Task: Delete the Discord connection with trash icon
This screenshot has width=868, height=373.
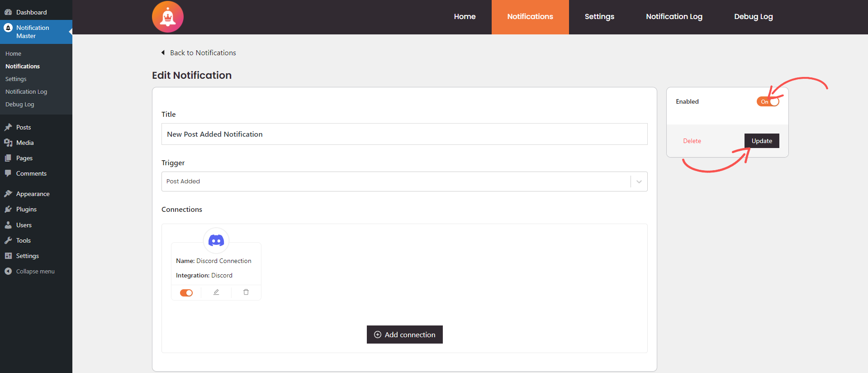Action: coord(246,292)
